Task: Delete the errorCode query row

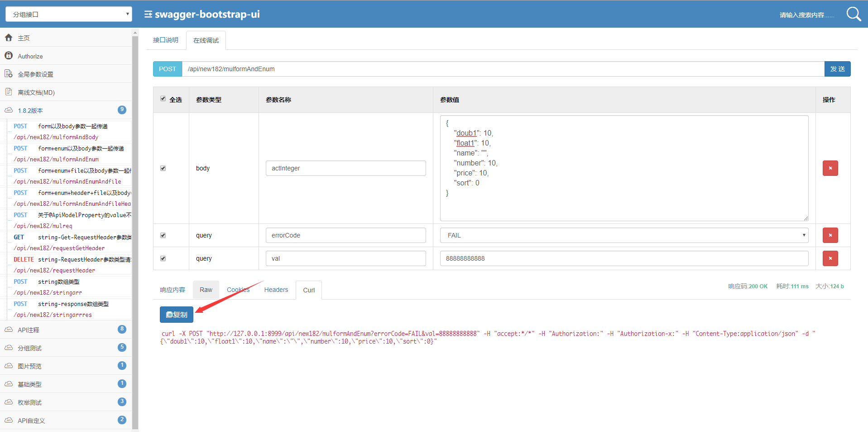Action: pos(830,235)
